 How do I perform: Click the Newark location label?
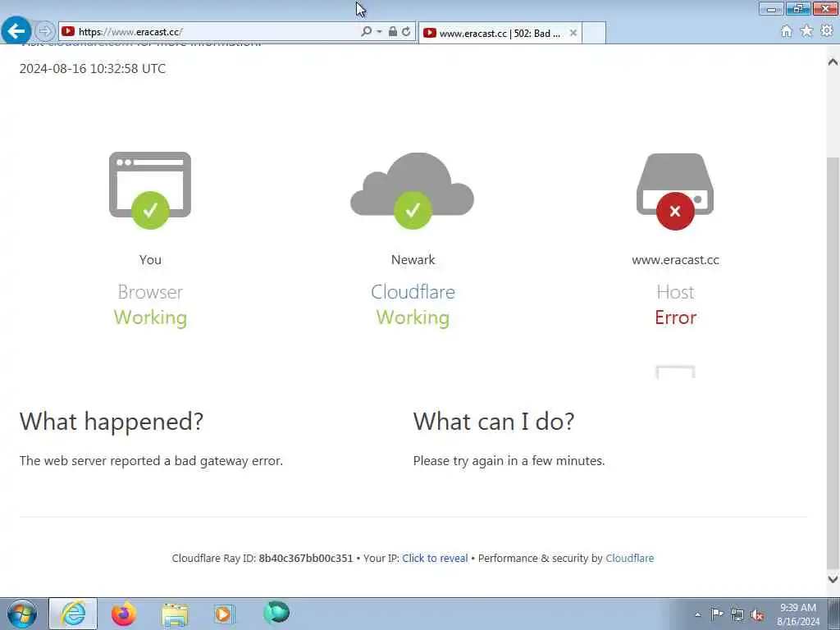click(x=413, y=260)
